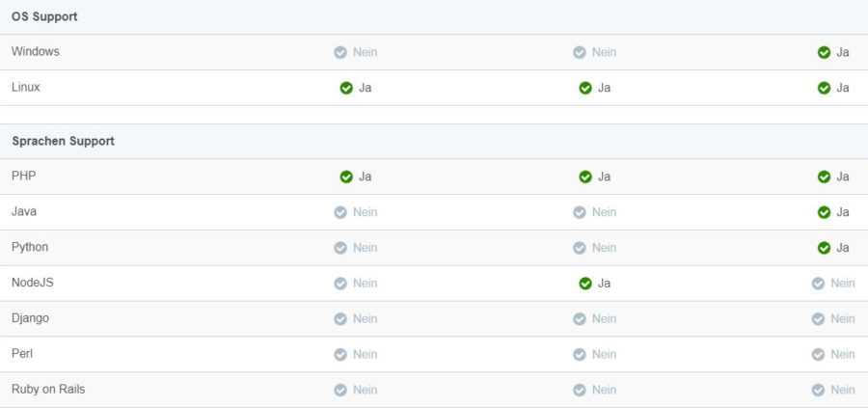Click the NodeJS row label
The height and width of the screenshot is (408, 868).
(x=33, y=283)
